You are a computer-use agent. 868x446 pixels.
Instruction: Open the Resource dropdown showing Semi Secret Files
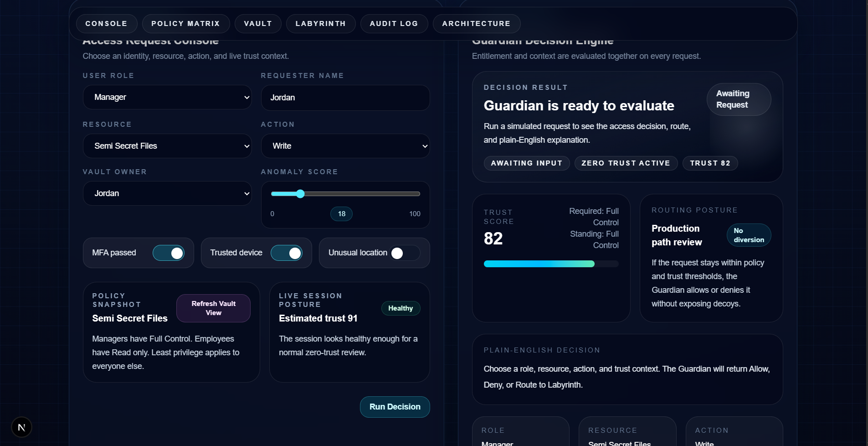[x=167, y=146]
